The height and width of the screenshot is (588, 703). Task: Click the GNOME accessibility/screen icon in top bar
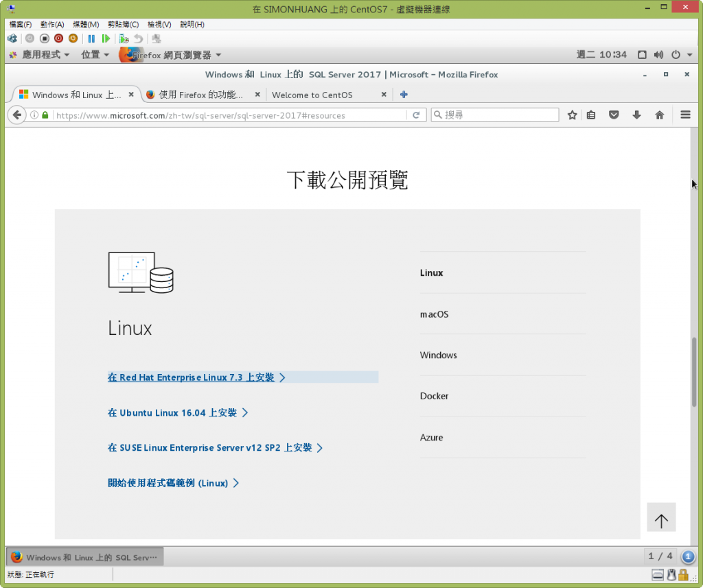click(x=642, y=55)
